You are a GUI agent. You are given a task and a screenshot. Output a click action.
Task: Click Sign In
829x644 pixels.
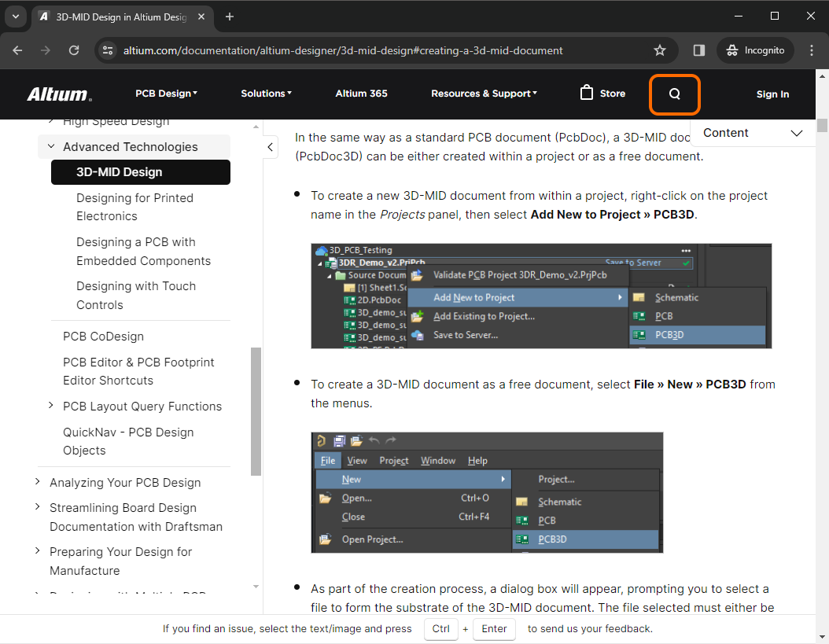tap(772, 94)
